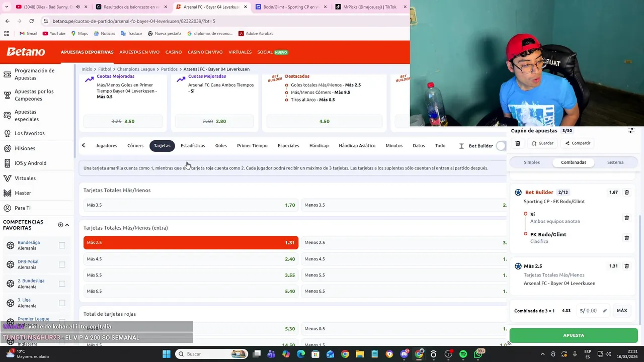The width and height of the screenshot is (644, 362).
Task: Click the MÁX stake button
Action: (x=622, y=311)
